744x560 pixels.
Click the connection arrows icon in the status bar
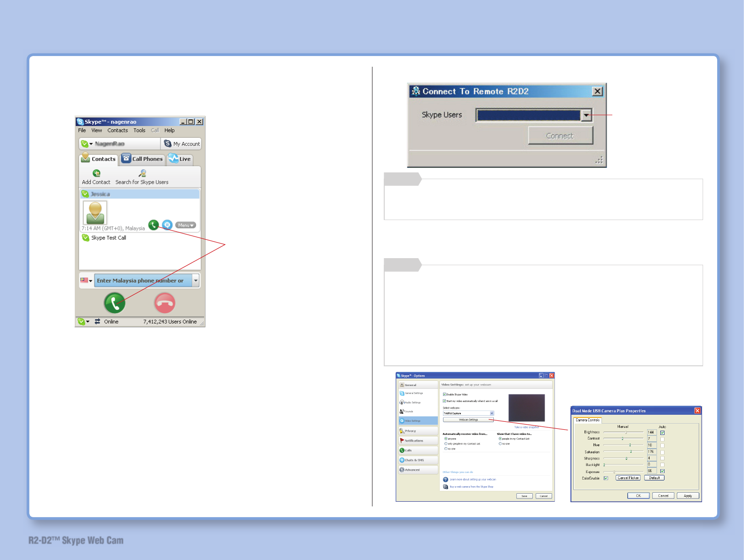[97, 322]
